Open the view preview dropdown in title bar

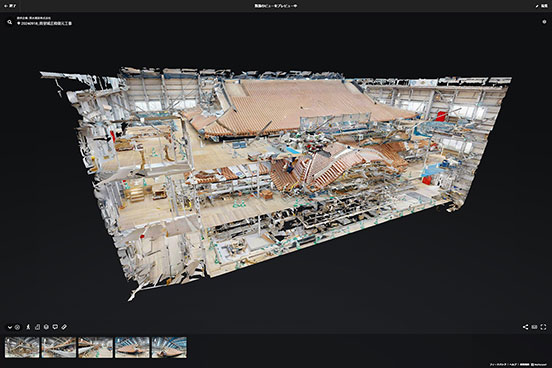[x=276, y=6]
